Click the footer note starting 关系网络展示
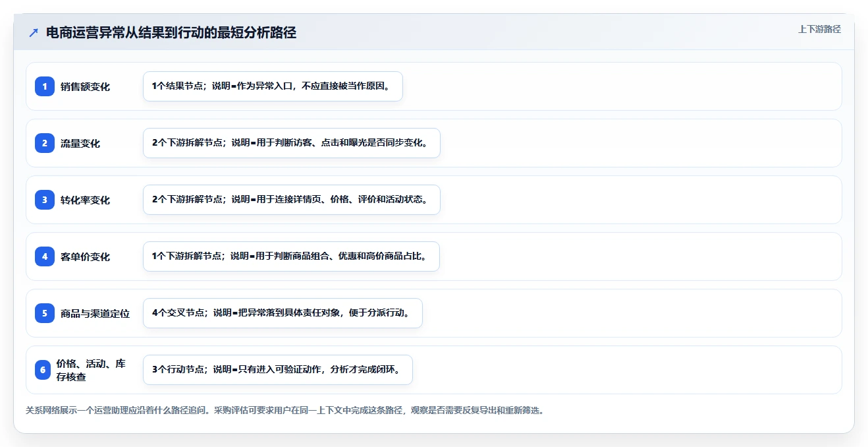This screenshot has width=868, height=447. [x=285, y=410]
